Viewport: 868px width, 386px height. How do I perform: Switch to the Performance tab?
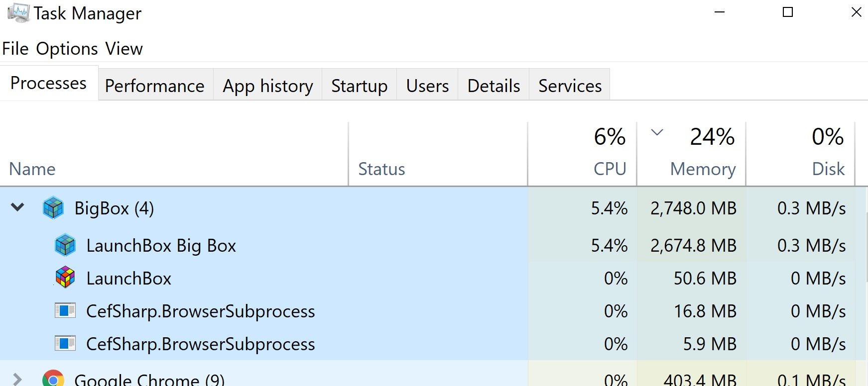(x=155, y=86)
